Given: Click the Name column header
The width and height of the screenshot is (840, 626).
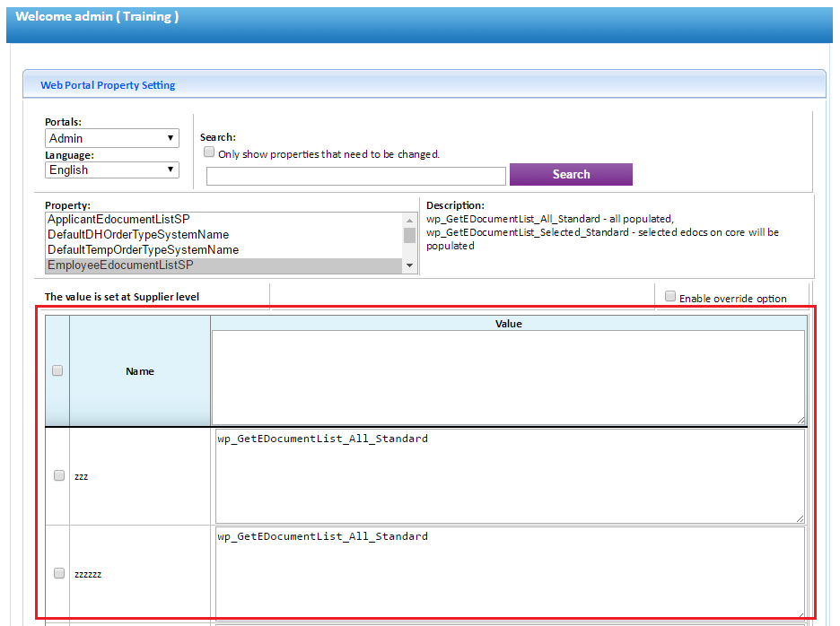Looking at the screenshot, I should click(140, 371).
